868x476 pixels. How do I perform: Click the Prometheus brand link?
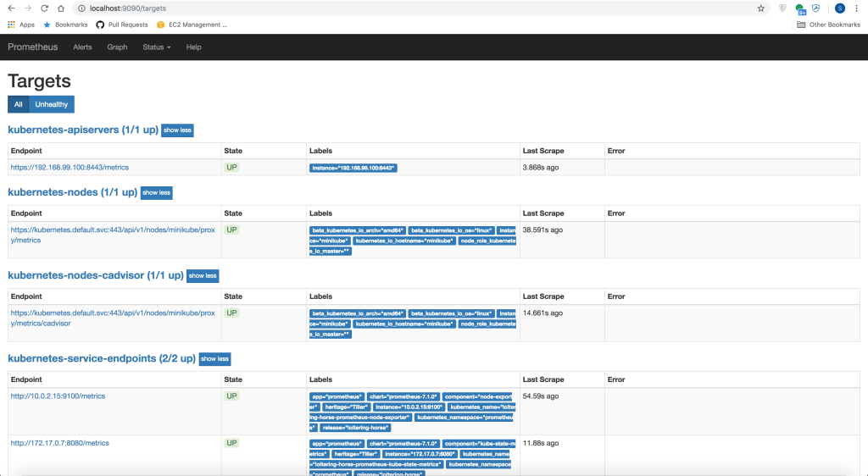(33, 47)
